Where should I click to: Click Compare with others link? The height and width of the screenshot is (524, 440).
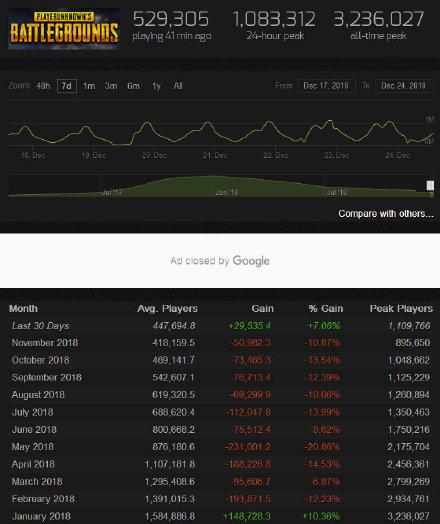pyautogui.click(x=386, y=214)
